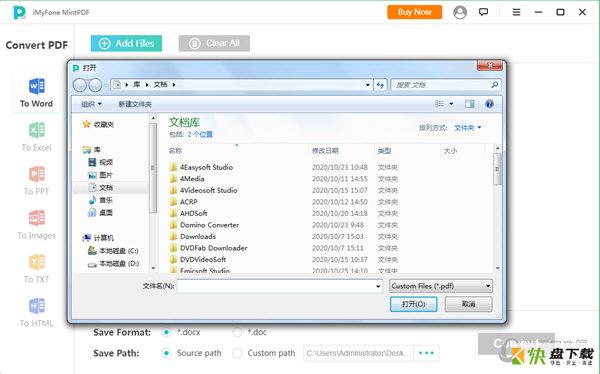Select 本地磁盘 (D:) in navigation tree
Image resolution: width=600 pixels, height=374 pixels.
tap(113, 263)
